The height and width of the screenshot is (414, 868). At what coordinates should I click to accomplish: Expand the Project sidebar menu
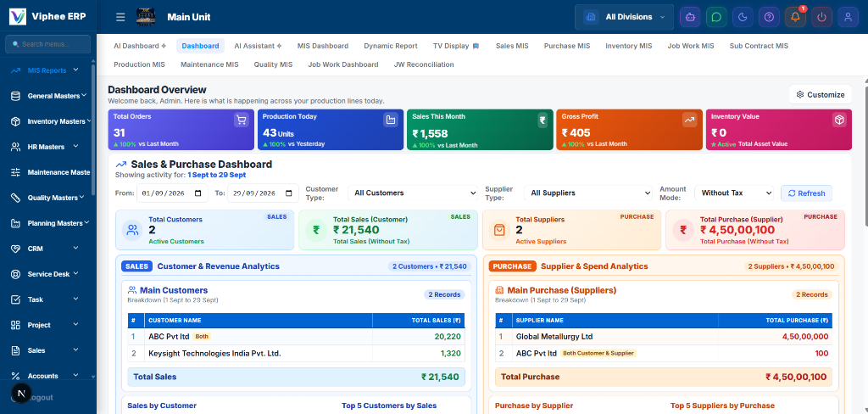pyautogui.click(x=48, y=325)
